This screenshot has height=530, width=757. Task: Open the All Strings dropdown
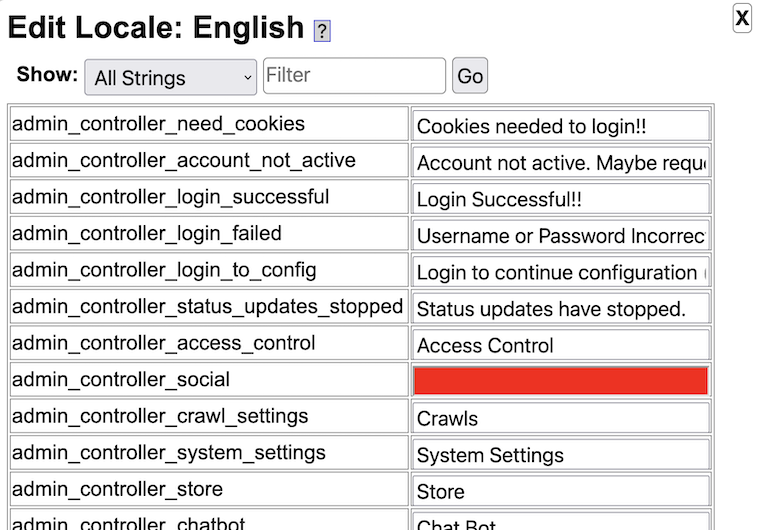click(x=170, y=77)
